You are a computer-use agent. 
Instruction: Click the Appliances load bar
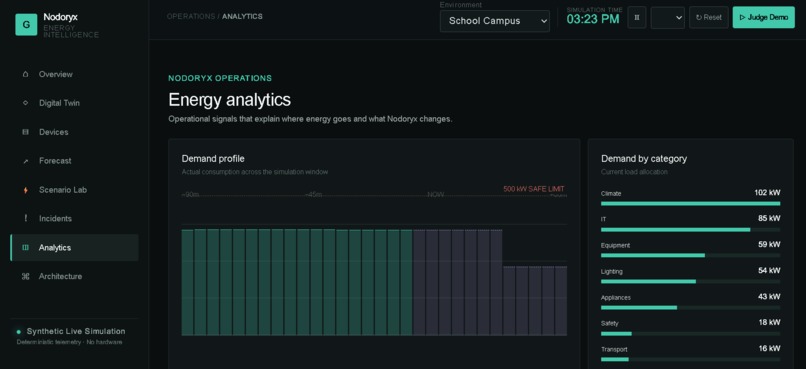(x=690, y=307)
